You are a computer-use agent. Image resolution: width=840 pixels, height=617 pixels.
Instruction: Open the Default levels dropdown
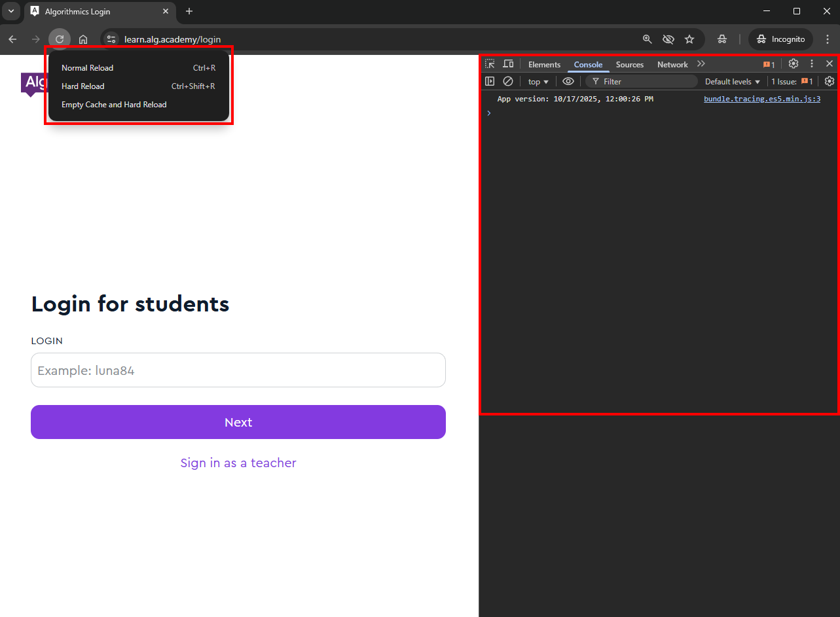pyautogui.click(x=733, y=82)
